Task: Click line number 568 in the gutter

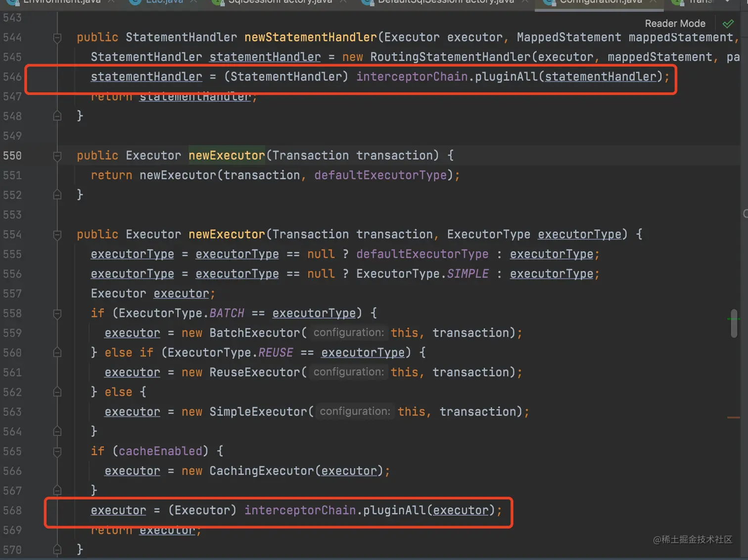Action: 12,510
